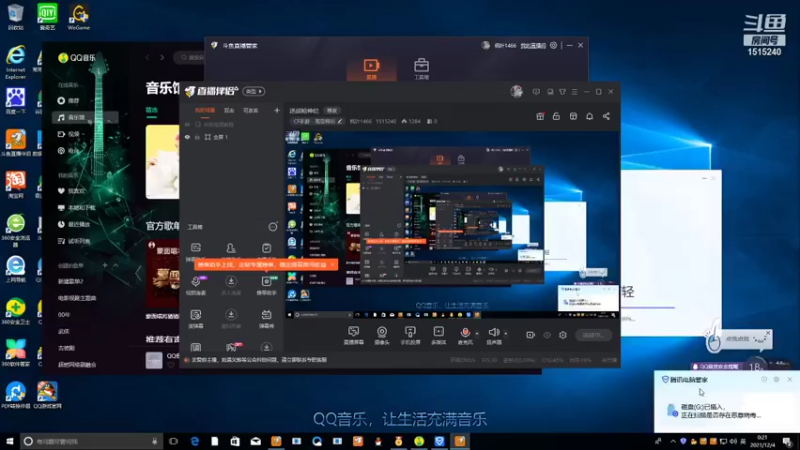Screen dimensions: 800x450
Task: Open the phone screen cast source
Action: 410,335
